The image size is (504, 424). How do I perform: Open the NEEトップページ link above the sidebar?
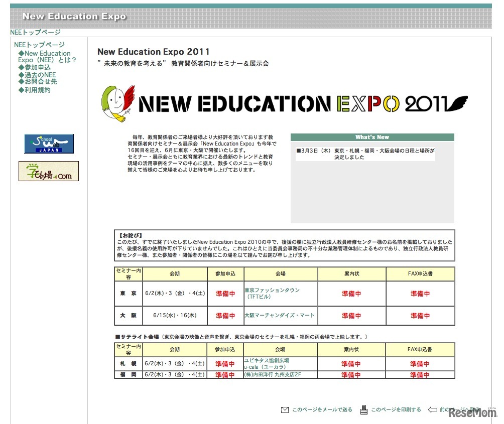pos(36,32)
